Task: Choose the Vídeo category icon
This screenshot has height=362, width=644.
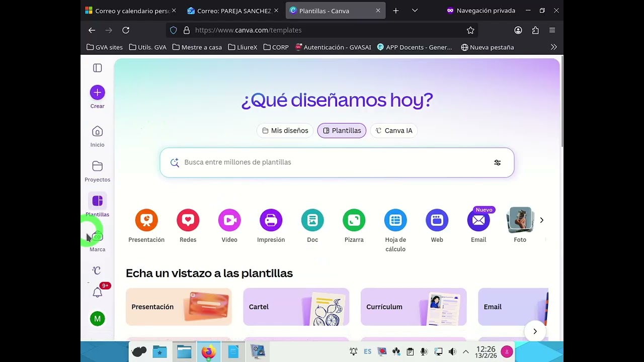Action: pos(229,220)
